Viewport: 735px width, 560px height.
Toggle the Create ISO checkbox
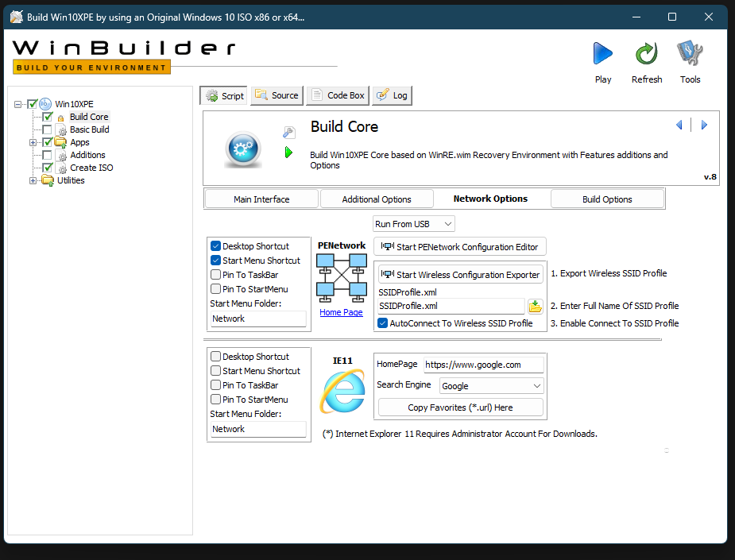click(x=48, y=168)
